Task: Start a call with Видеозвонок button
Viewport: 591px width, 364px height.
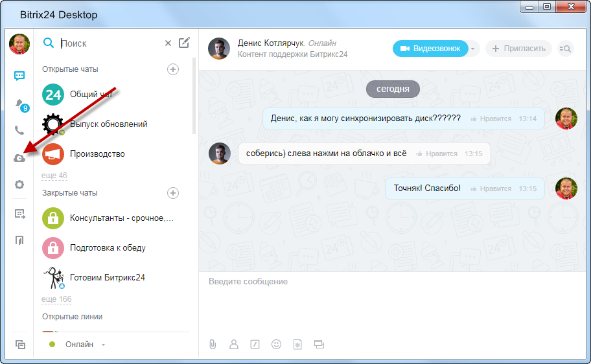Action: tap(430, 49)
